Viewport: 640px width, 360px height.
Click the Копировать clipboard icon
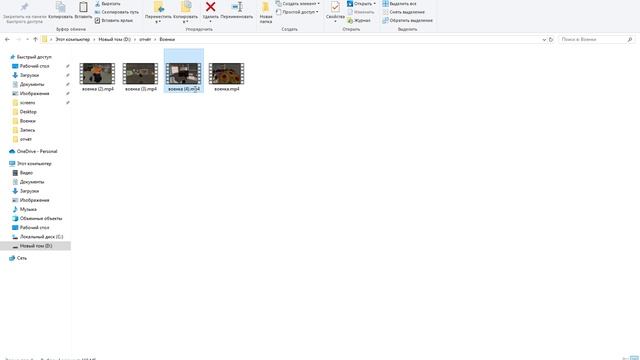click(x=60, y=7)
